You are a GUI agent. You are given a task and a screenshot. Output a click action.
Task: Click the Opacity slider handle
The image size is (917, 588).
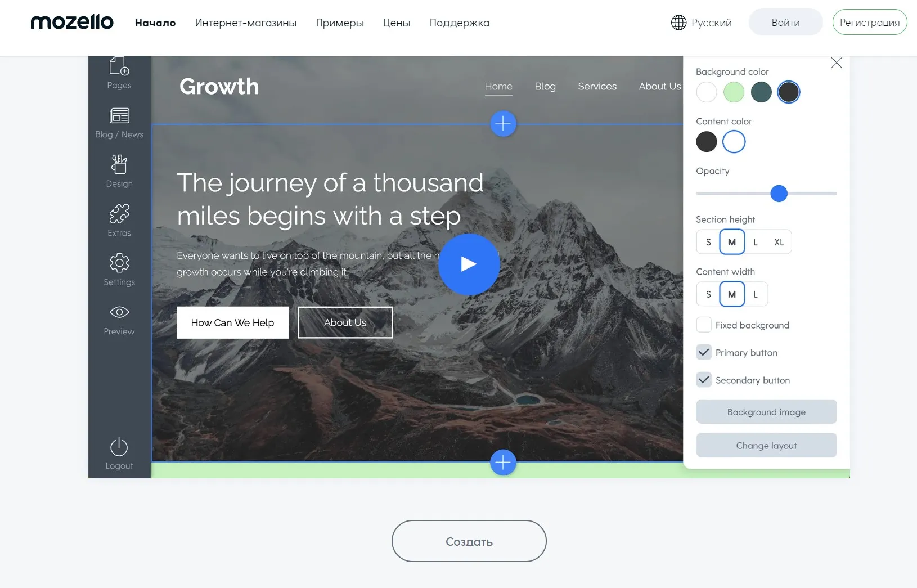tap(779, 194)
